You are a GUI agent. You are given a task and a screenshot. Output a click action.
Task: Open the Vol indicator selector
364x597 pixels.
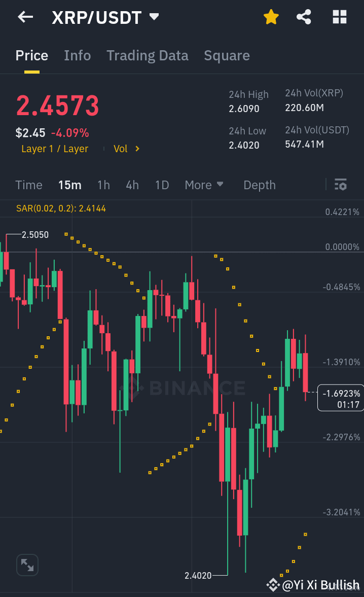(125, 149)
